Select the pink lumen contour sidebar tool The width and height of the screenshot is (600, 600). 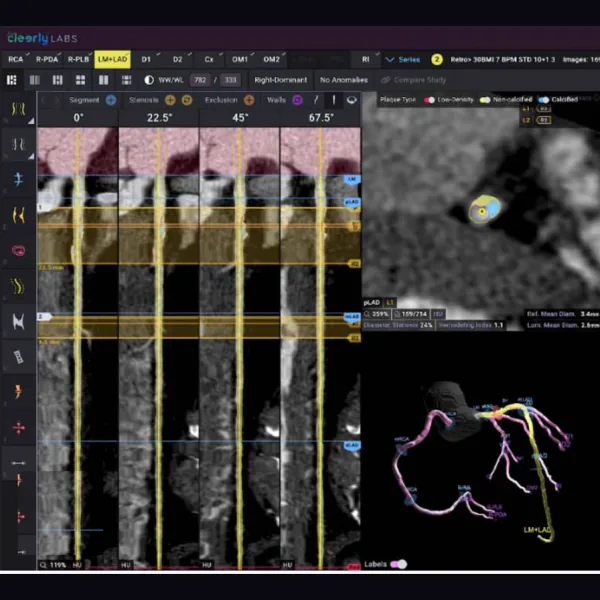18,251
